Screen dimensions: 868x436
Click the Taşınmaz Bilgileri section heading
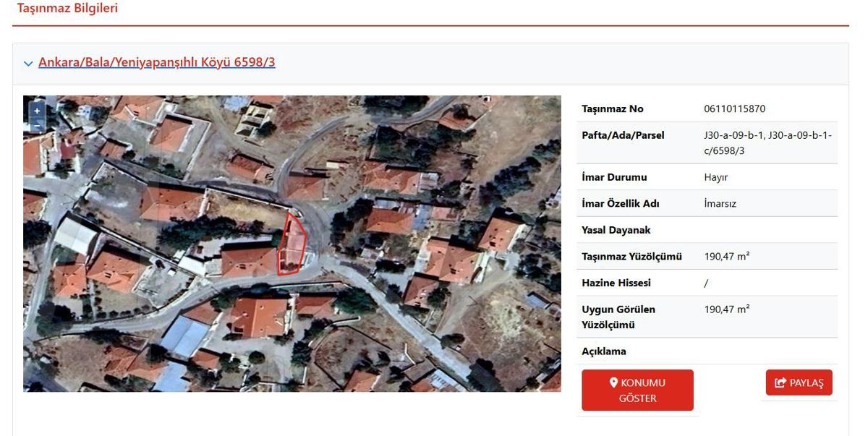tap(67, 9)
